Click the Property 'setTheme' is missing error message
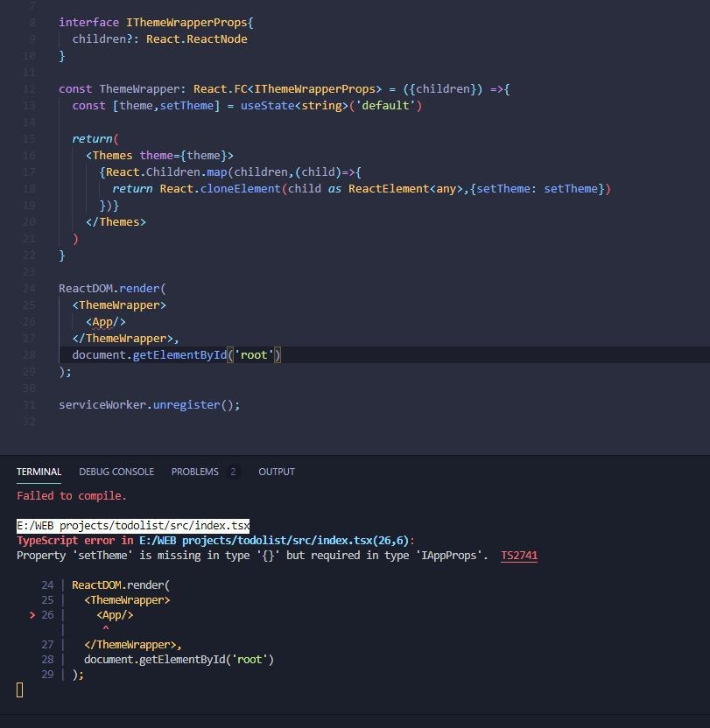710x728 pixels. tap(252, 556)
